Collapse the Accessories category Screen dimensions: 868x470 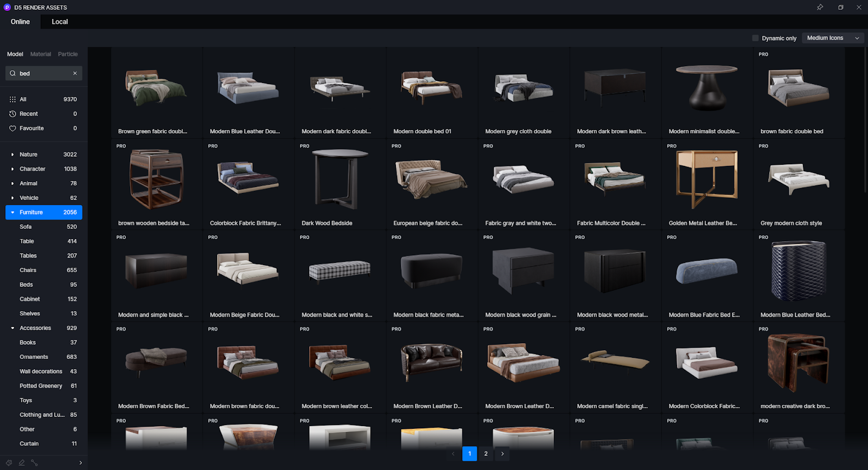point(12,328)
